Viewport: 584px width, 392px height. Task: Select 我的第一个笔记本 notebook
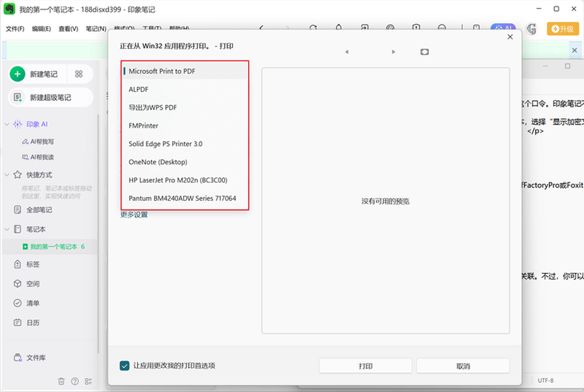click(53, 247)
